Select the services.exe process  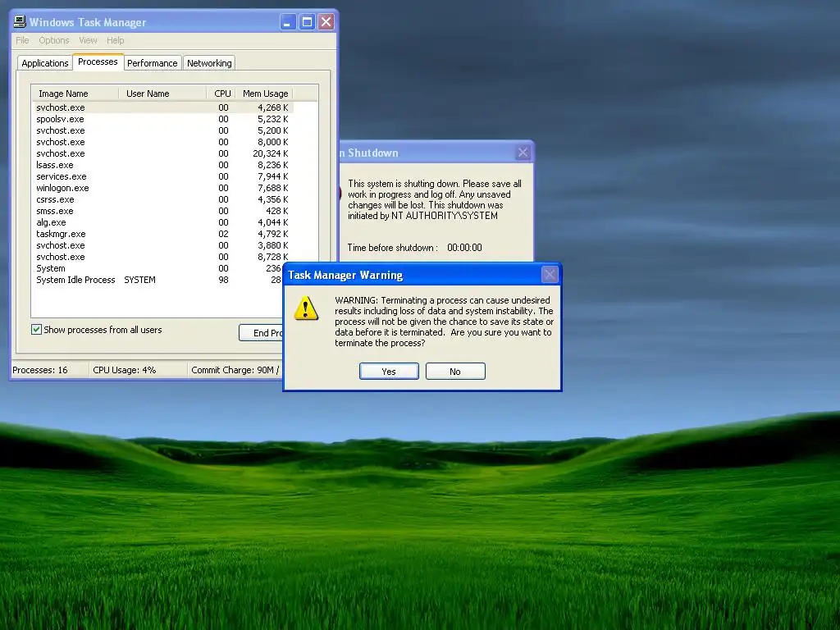(162, 176)
